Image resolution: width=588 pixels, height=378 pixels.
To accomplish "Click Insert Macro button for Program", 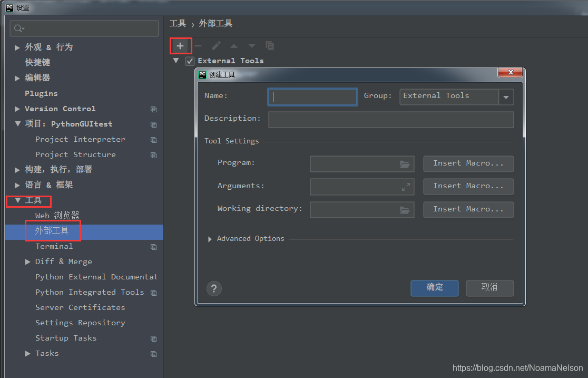I will 468,163.
